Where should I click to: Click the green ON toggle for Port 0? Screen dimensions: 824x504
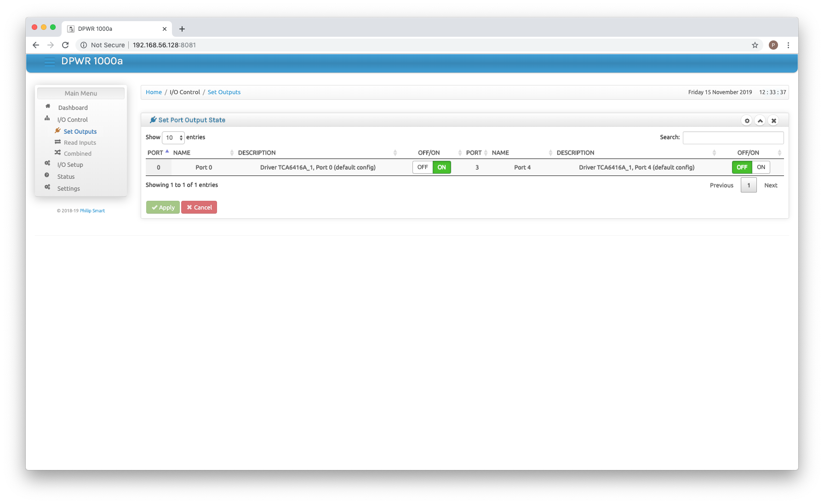[x=441, y=167]
